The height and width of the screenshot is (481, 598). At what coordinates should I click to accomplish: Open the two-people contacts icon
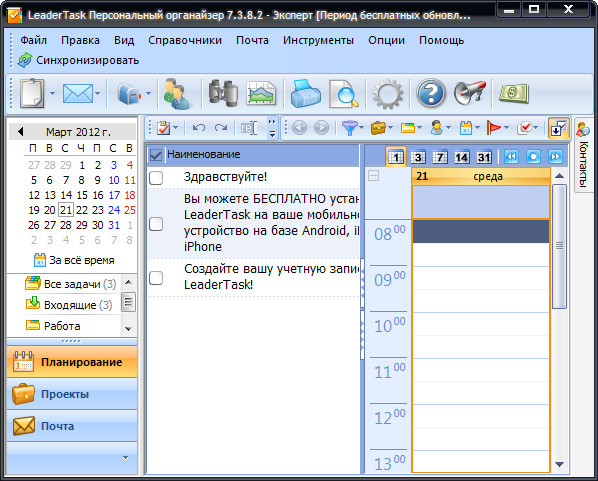[176, 93]
